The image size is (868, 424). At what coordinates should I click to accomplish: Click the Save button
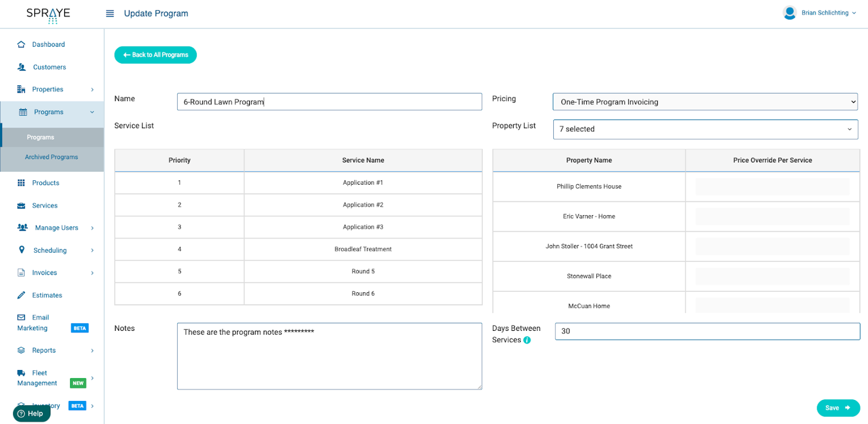[838, 408]
